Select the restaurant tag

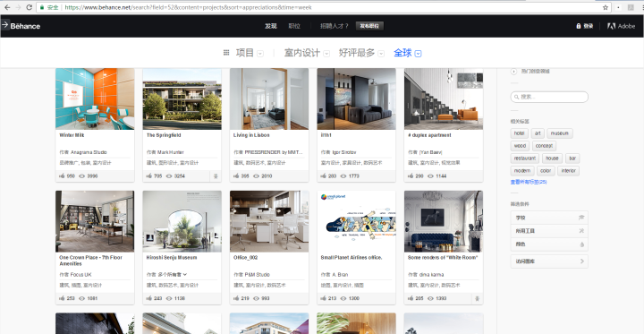[525, 158]
